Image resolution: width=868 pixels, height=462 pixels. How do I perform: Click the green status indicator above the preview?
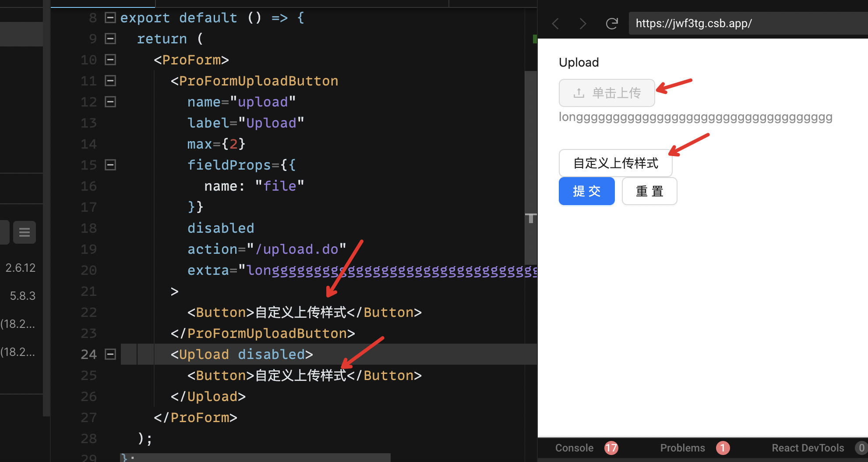coord(535,39)
